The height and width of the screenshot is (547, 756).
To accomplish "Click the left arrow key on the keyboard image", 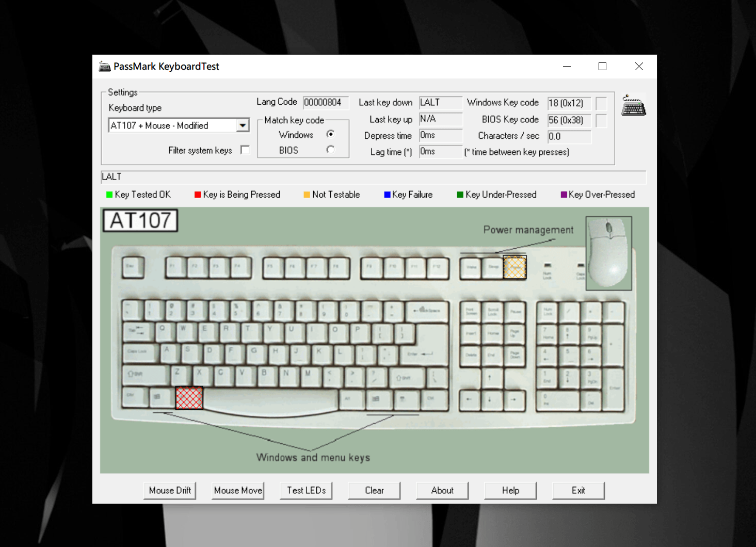I will pos(469,400).
